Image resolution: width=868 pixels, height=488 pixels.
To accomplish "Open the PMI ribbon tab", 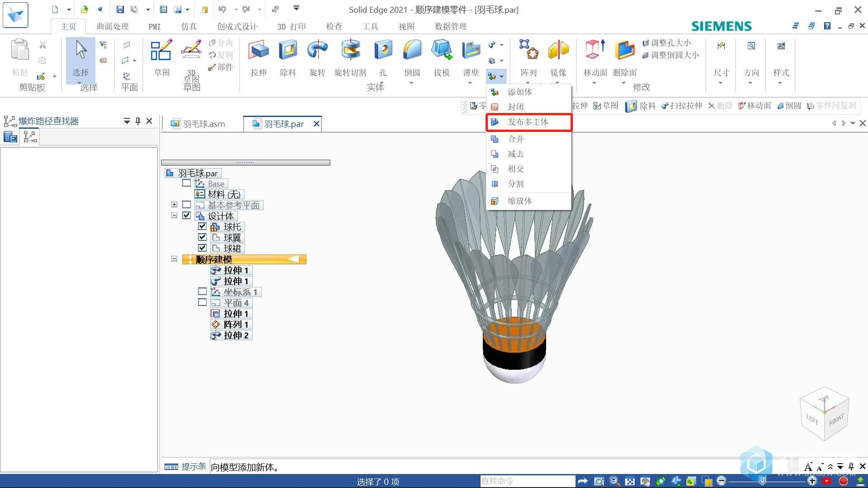I will click(x=155, y=27).
